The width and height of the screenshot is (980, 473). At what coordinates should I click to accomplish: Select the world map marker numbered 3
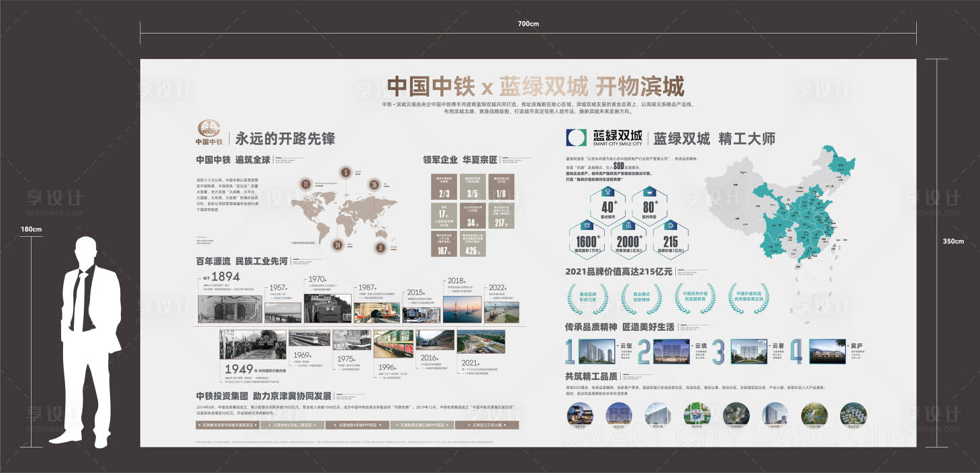[381, 247]
